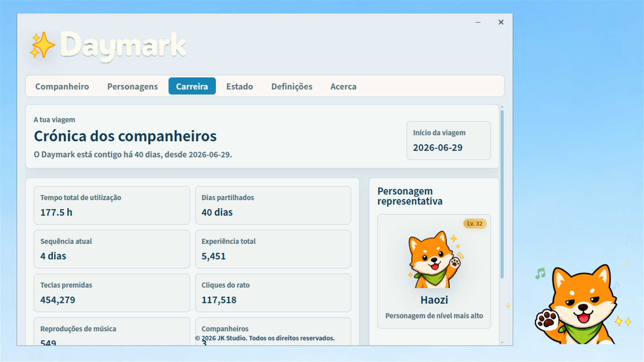Viewport: 644px width, 362px height.
Task: Select the Tempo total de utilização card
Action: pyautogui.click(x=112, y=205)
